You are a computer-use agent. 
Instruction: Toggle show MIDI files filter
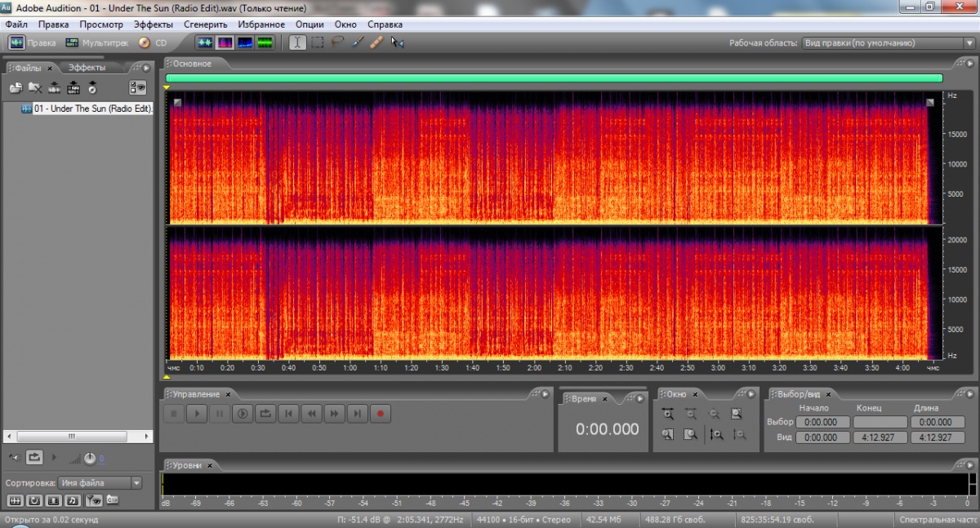[x=73, y=499]
